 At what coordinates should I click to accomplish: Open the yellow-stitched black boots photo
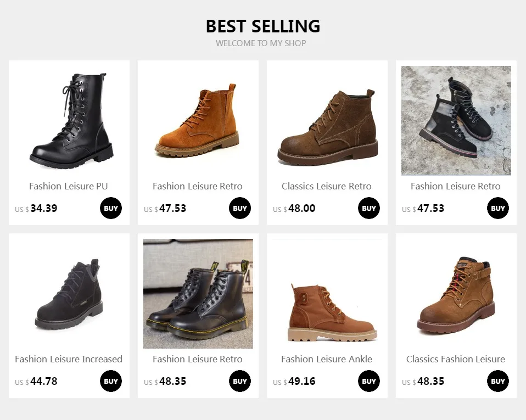pos(198,294)
